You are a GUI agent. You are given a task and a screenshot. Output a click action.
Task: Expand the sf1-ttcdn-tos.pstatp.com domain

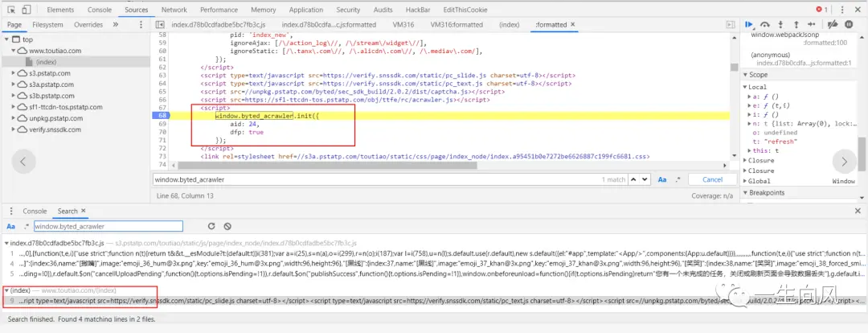pos(14,107)
